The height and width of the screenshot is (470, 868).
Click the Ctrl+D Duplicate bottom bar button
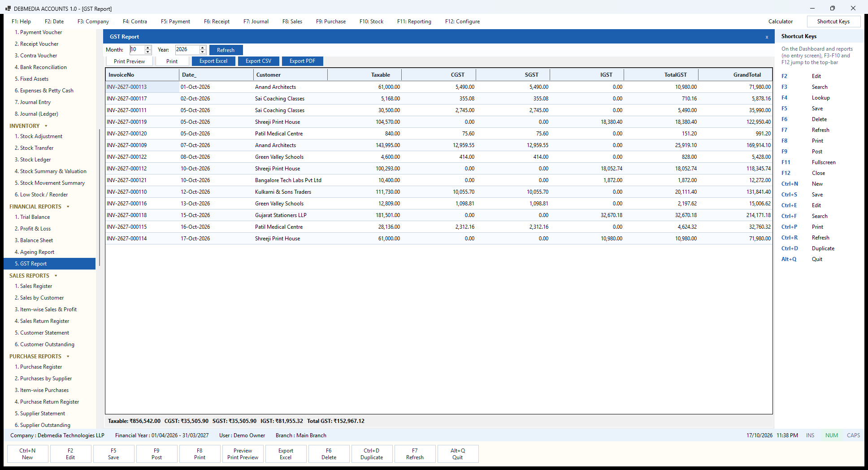(x=372, y=454)
